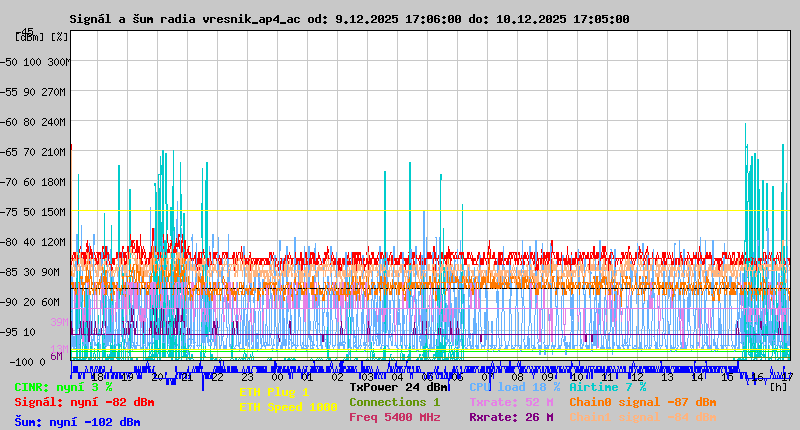The image size is (800, 430).
Task: Click the blue Šum noise legend entry
Action: click(77, 422)
